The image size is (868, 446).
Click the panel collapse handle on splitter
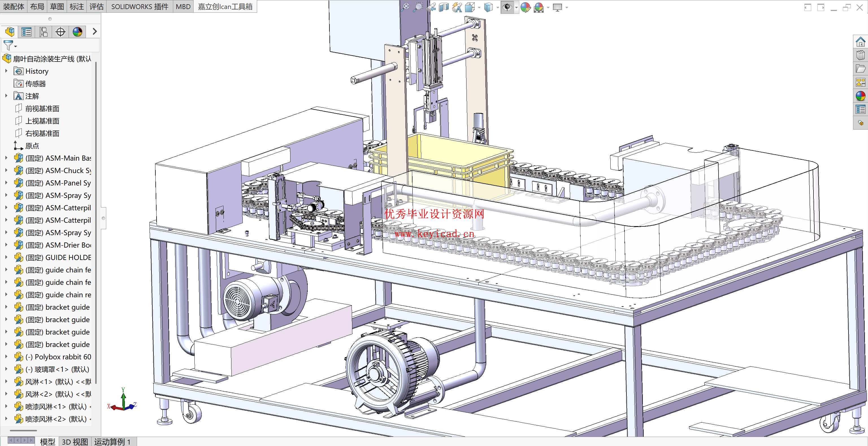(x=103, y=218)
